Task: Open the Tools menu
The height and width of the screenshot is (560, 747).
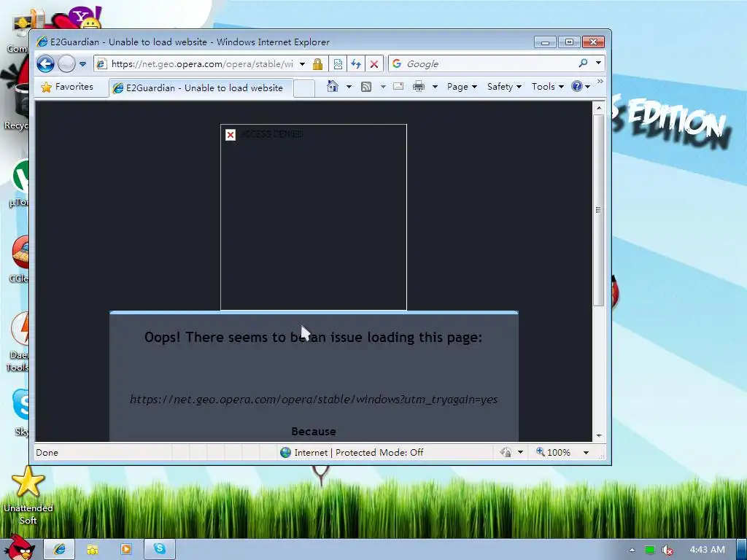Action: click(547, 87)
